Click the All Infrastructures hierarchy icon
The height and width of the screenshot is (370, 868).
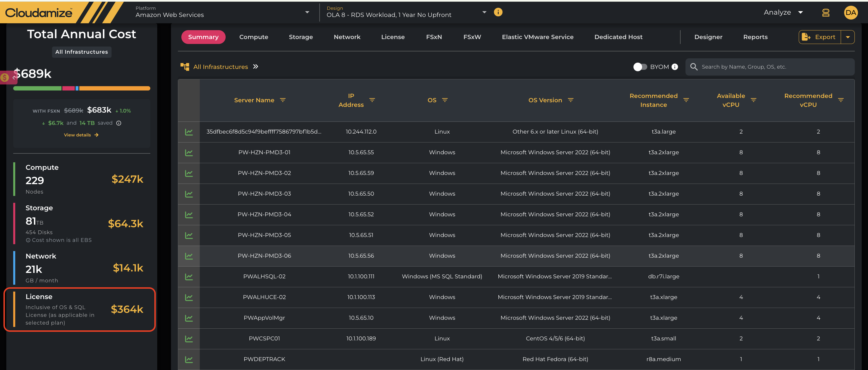185,67
